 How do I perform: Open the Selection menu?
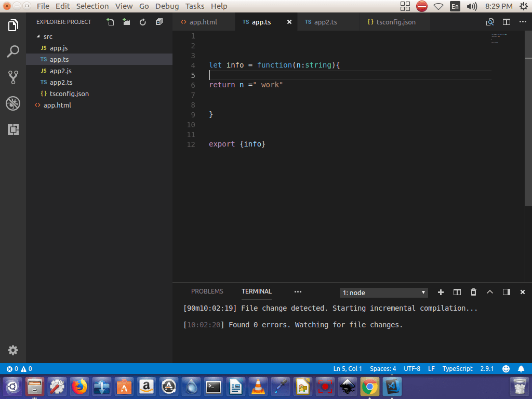tap(92, 6)
